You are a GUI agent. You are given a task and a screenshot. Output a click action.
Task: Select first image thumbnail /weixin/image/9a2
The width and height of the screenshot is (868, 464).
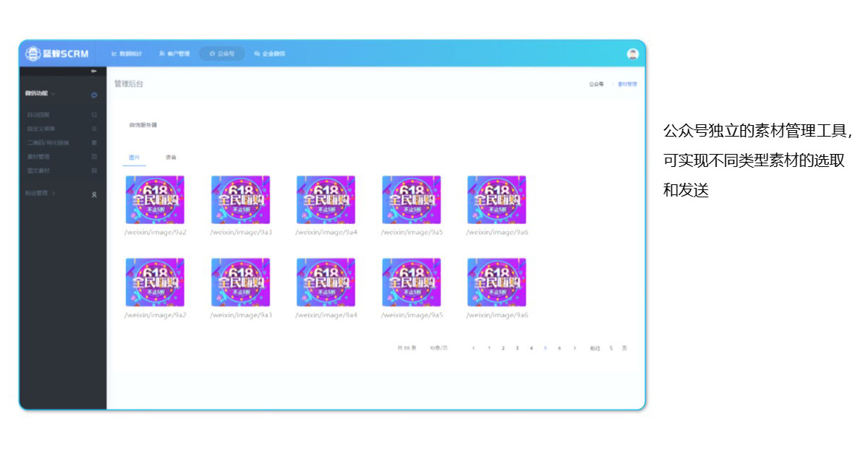(155, 199)
